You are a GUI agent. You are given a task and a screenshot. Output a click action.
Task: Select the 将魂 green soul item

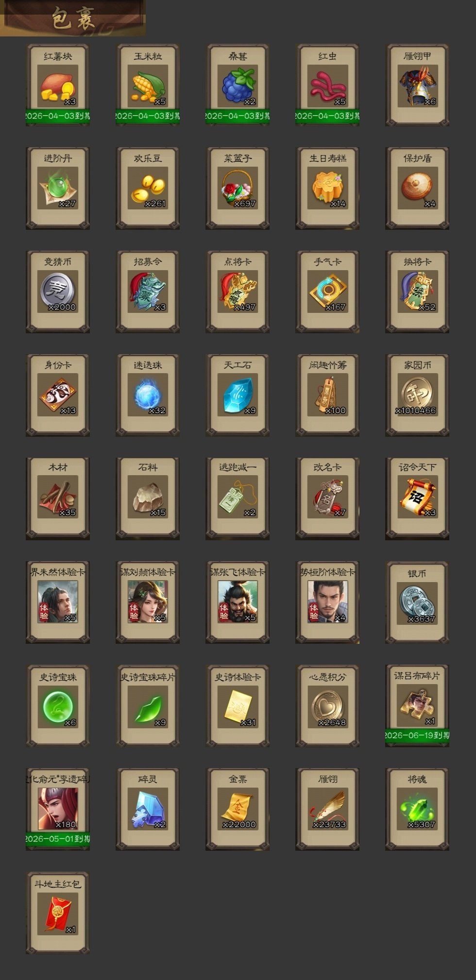coord(417,809)
